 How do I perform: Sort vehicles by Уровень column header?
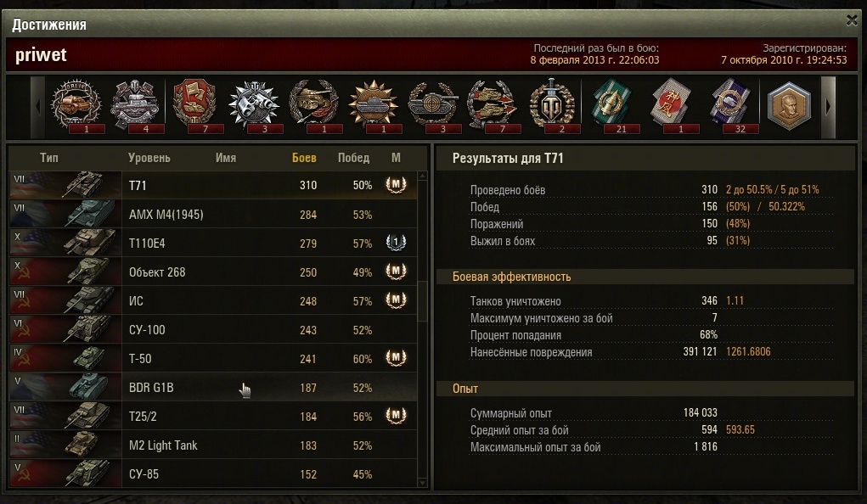coord(149,158)
